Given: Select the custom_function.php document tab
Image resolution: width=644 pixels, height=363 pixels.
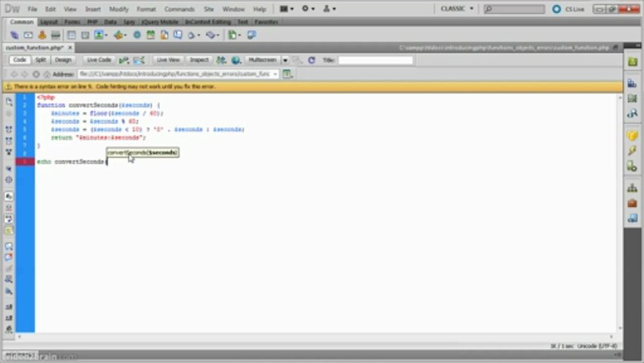Looking at the screenshot, I should [x=34, y=47].
